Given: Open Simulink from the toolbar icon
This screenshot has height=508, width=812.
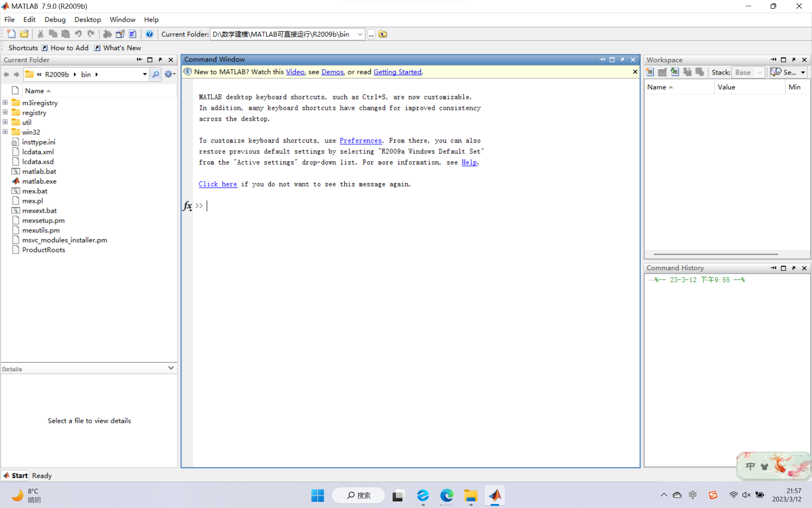Looking at the screenshot, I should pyautogui.click(x=107, y=34).
